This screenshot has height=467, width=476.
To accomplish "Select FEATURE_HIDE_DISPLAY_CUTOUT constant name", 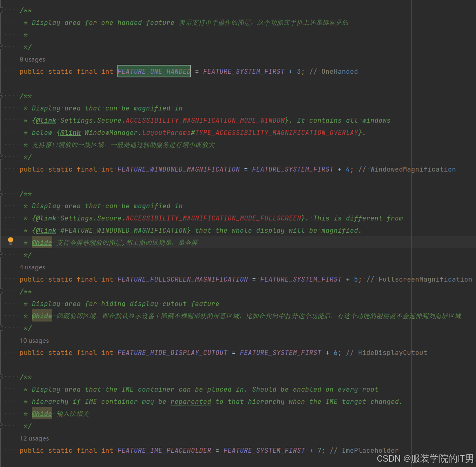I will pyautogui.click(x=173, y=352).
